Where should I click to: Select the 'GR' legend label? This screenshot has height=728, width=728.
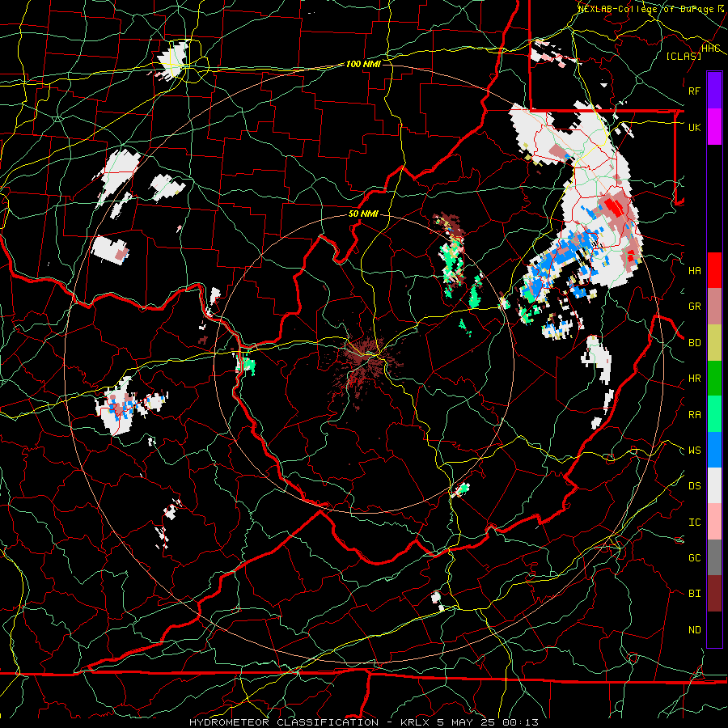tap(694, 307)
